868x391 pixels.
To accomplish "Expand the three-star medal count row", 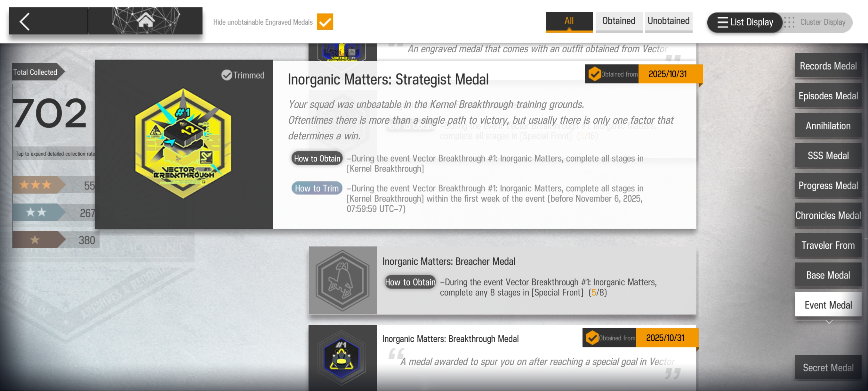I will point(54,185).
